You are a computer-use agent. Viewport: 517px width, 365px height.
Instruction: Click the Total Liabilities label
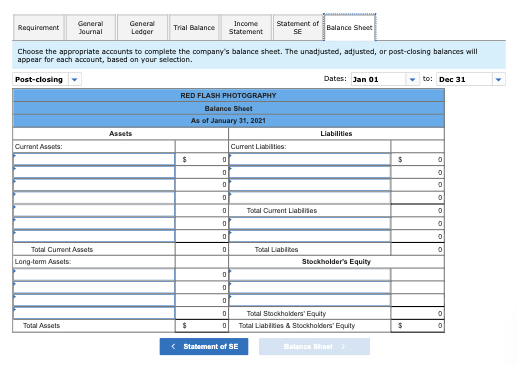276,250
